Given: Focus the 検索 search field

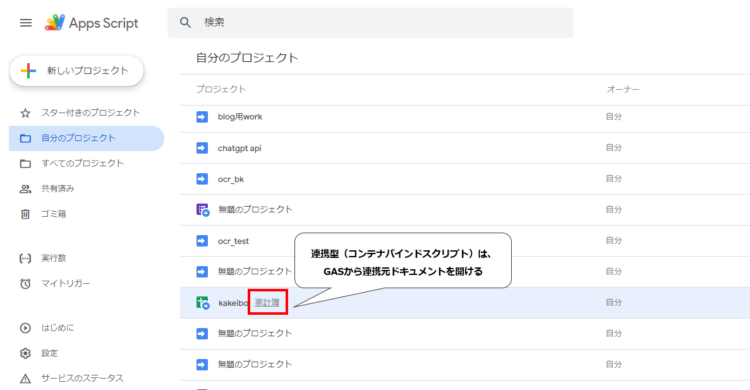Looking at the screenshot, I should coord(370,22).
